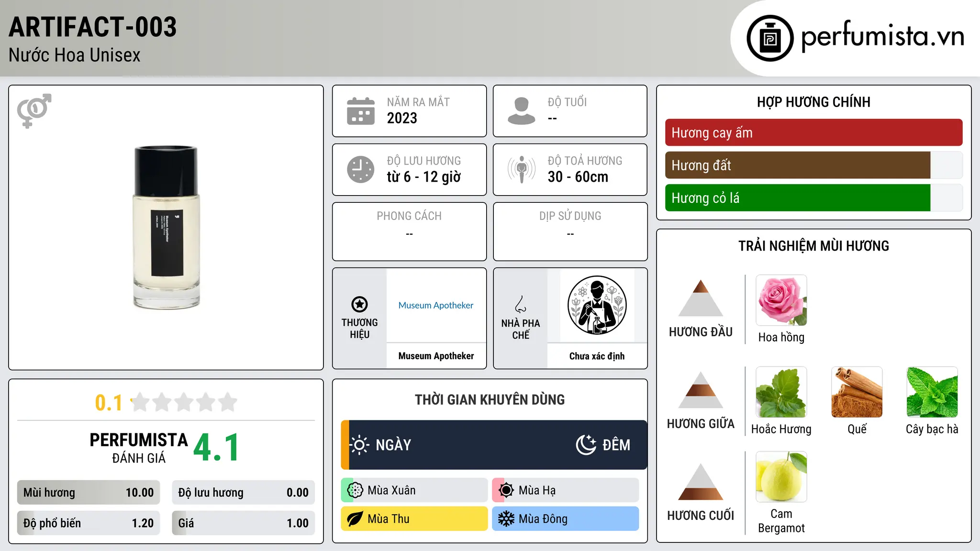Click the Hương cuối pyramid icon
The height and width of the screenshot is (551, 980).
click(701, 482)
